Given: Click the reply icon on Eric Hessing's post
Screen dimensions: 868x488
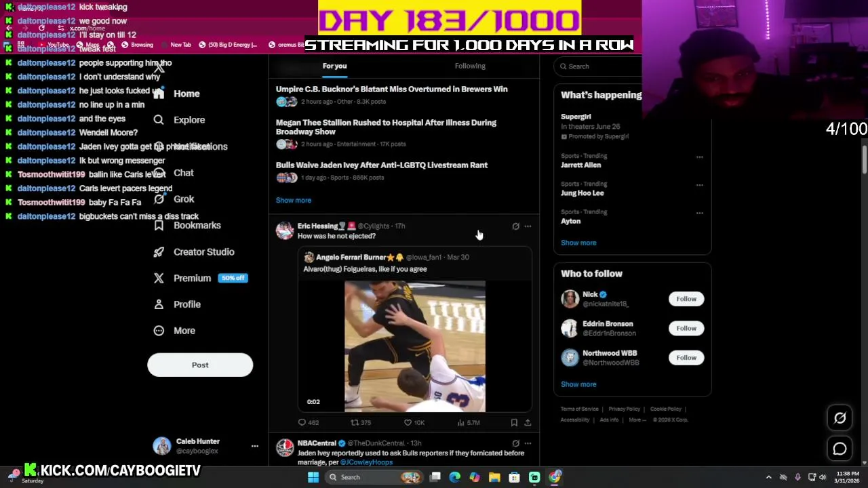Looking at the screenshot, I should pyautogui.click(x=302, y=422).
